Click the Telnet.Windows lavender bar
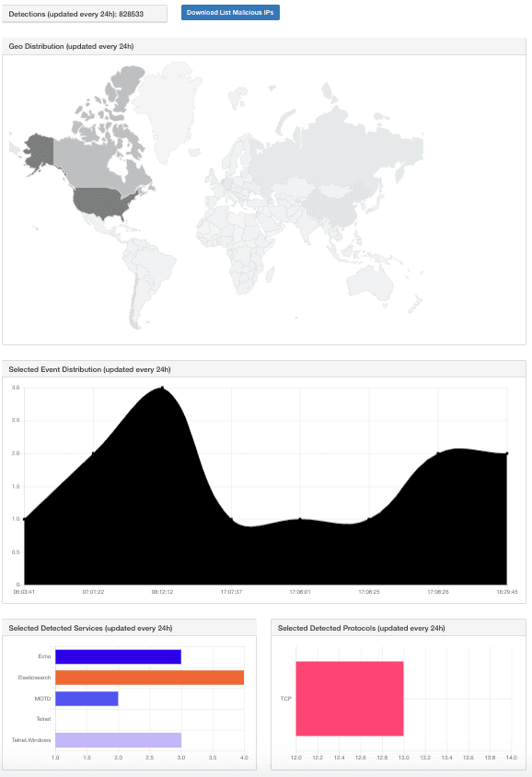 pos(118,740)
